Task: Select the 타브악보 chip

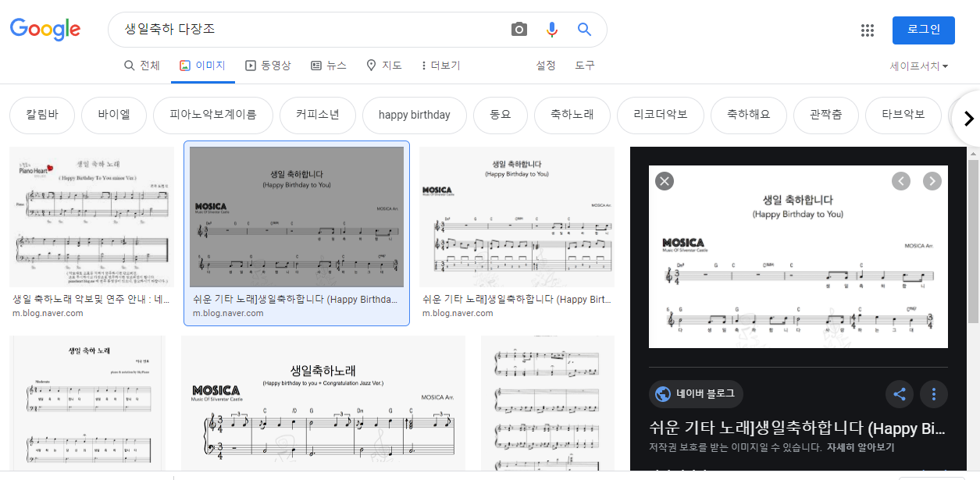Action: pos(903,115)
